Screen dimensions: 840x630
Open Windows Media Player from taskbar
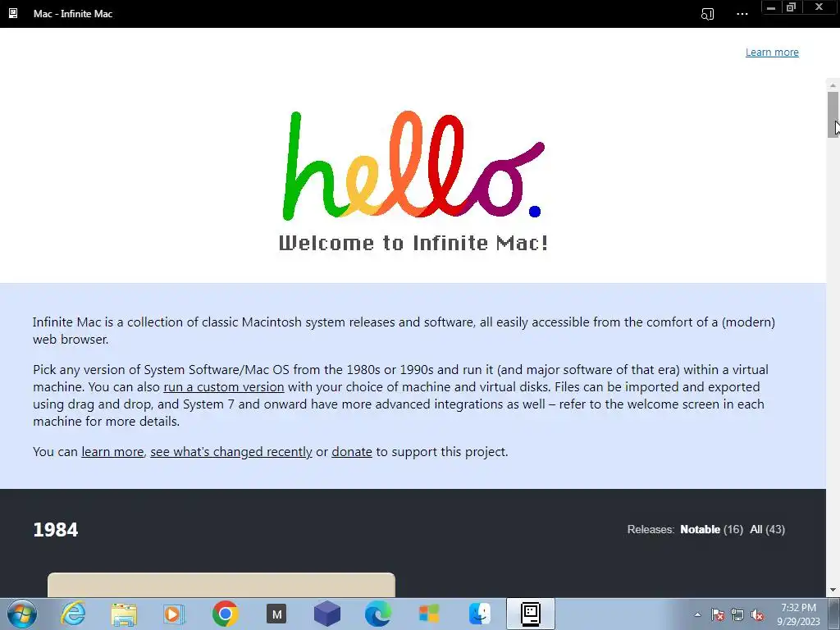click(174, 614)
